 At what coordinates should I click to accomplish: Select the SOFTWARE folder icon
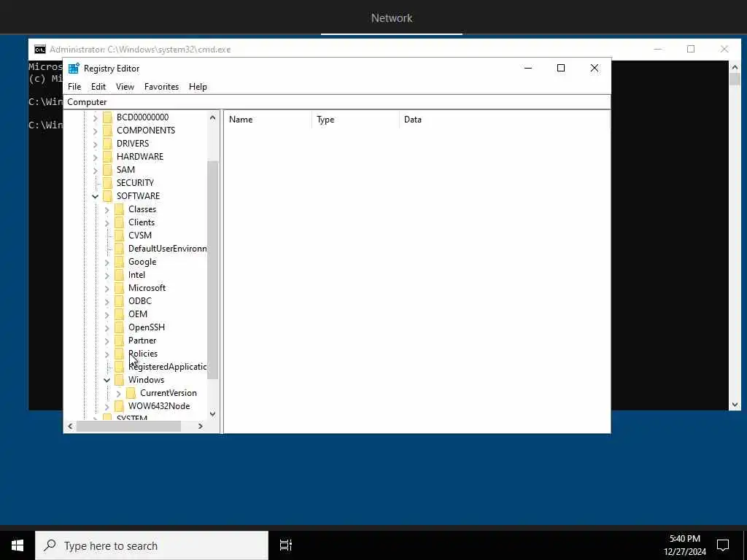tap(108, 195)
